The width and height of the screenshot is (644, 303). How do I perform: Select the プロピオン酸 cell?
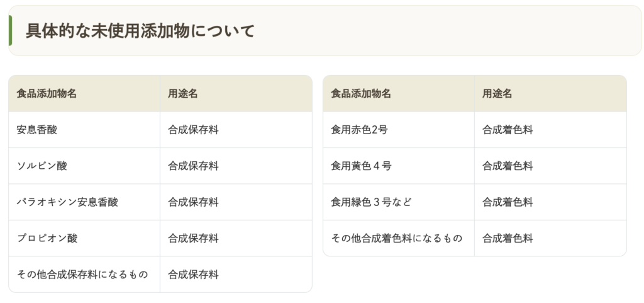[x=47, y=238]
